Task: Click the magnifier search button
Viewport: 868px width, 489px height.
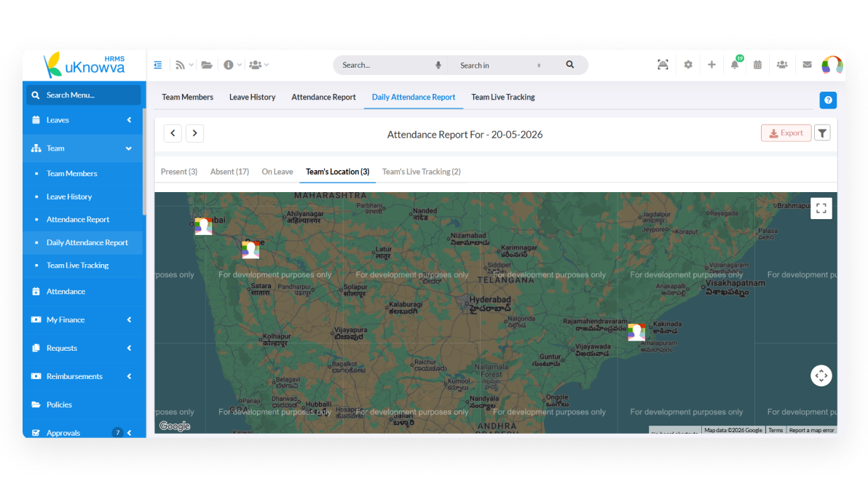Action: (569, 65)
